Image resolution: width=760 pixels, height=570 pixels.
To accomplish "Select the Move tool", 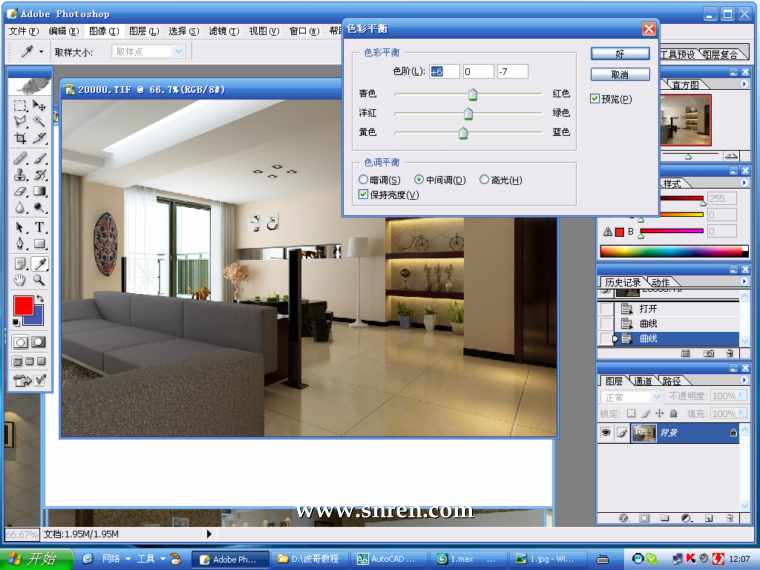I will pyautogui.click(x=39, y=106).
